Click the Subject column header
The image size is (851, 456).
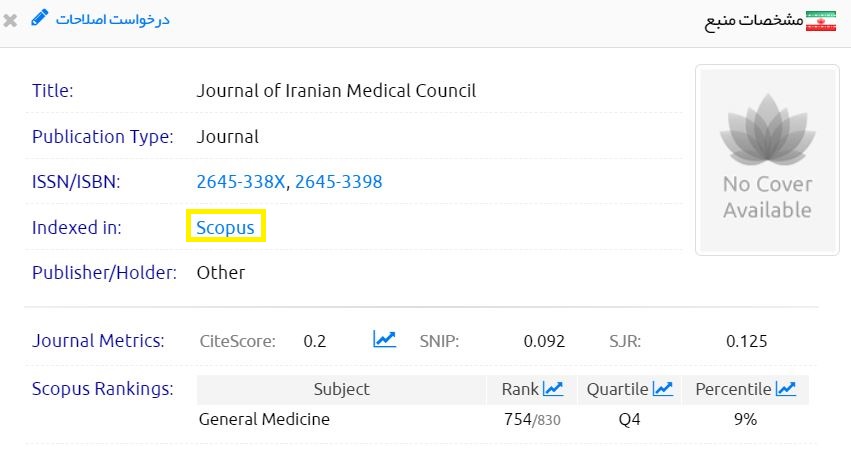(341, 389)
